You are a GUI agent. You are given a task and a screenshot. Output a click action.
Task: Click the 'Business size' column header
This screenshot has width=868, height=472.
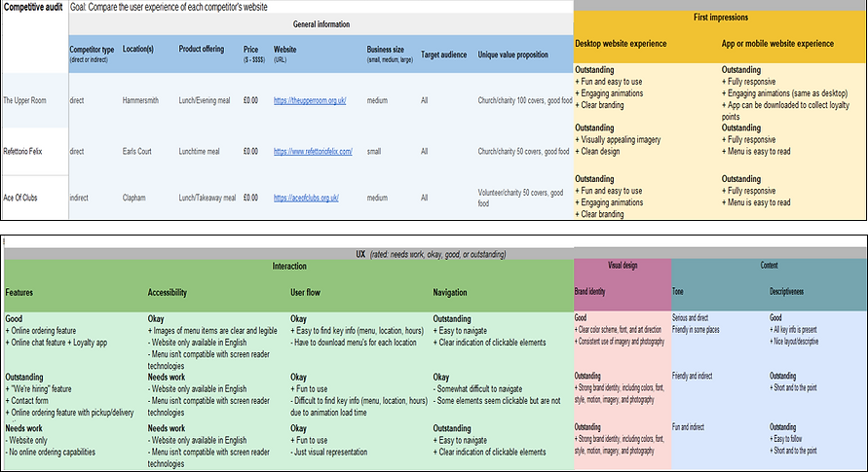point(390,54)
